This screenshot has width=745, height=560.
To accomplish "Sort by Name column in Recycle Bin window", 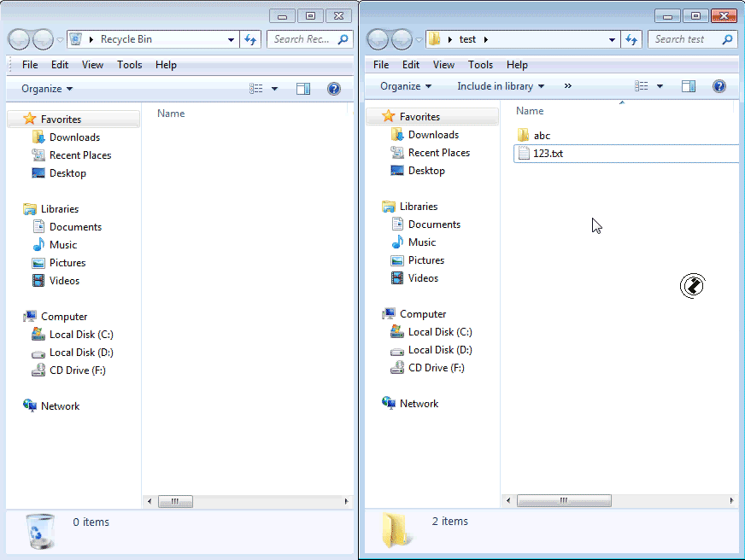I will tap(171, 114).
